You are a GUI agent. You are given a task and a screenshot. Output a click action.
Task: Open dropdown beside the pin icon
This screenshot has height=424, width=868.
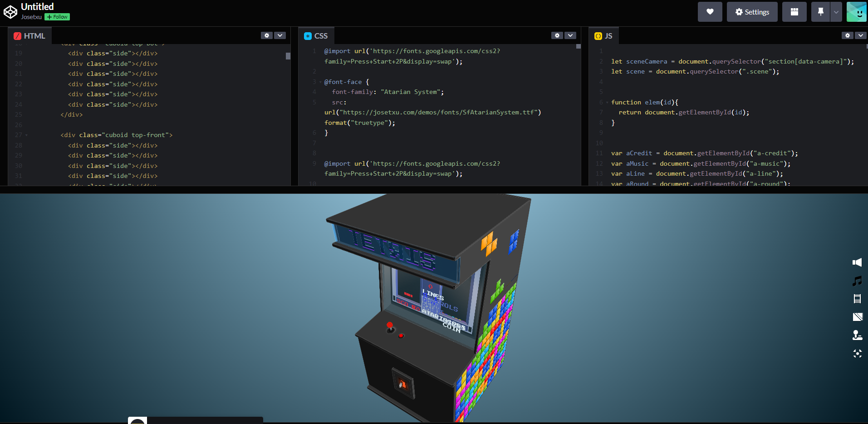(836, 12)
